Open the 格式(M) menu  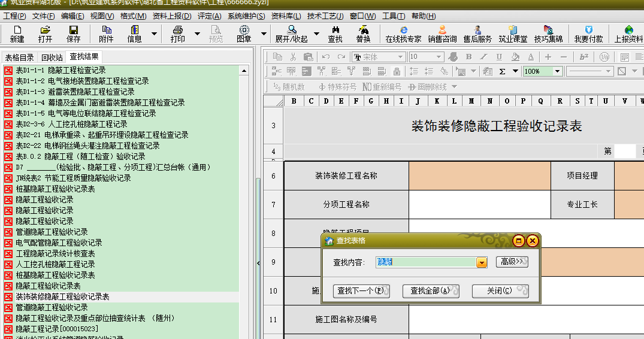pyautogui.click(x=133, y=16)
